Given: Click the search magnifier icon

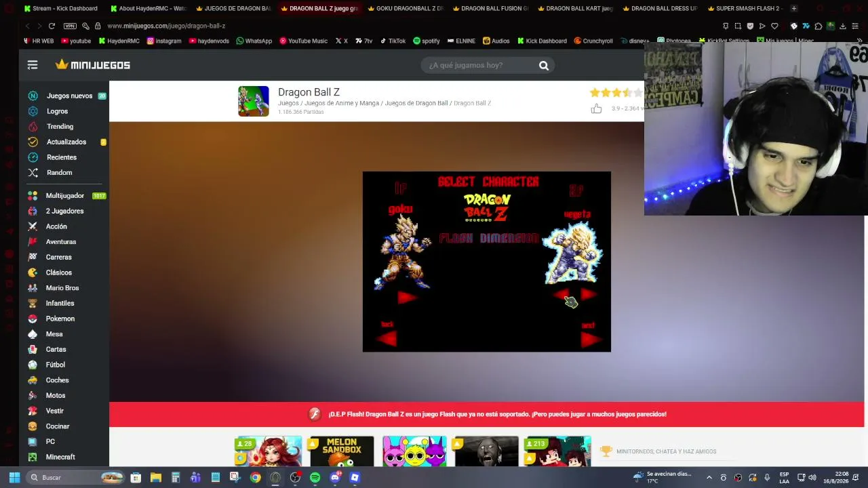Looking at the screenshot, I should [x=544, y=66].
